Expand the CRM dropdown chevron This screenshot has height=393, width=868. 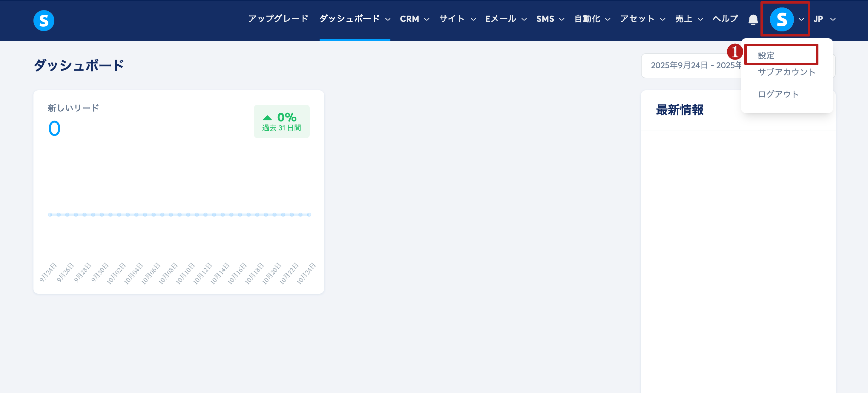(x=427, y=19)
